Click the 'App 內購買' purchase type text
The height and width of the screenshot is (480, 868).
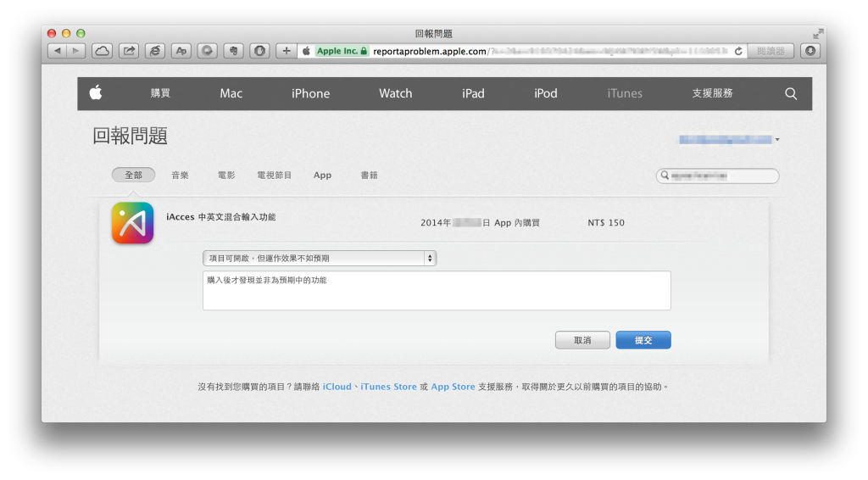coord(517,222)
